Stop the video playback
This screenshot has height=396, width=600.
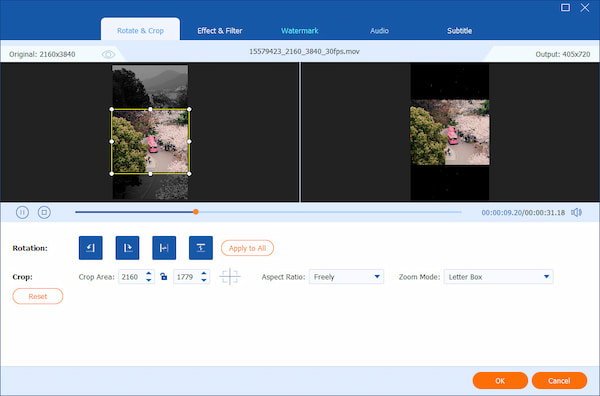(44, 212)
